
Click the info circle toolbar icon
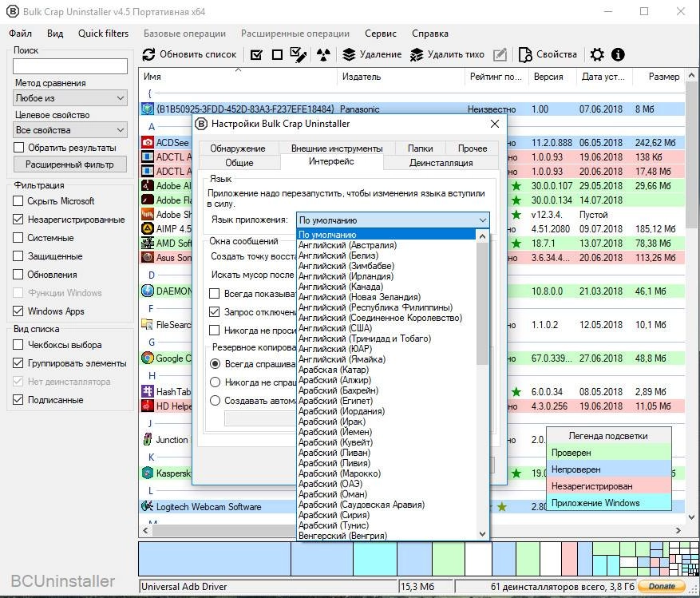tap(618, 54)
